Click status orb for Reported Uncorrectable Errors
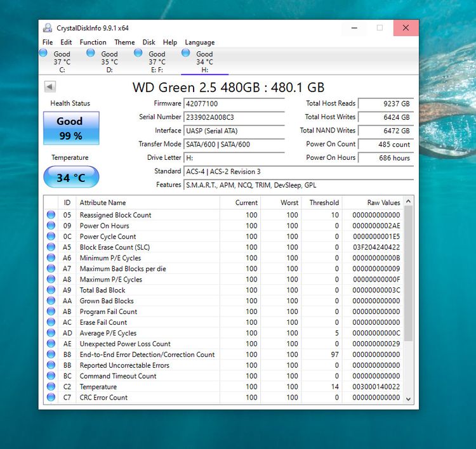476x449 pixels. pyautogui.click(x=51, y=365)
